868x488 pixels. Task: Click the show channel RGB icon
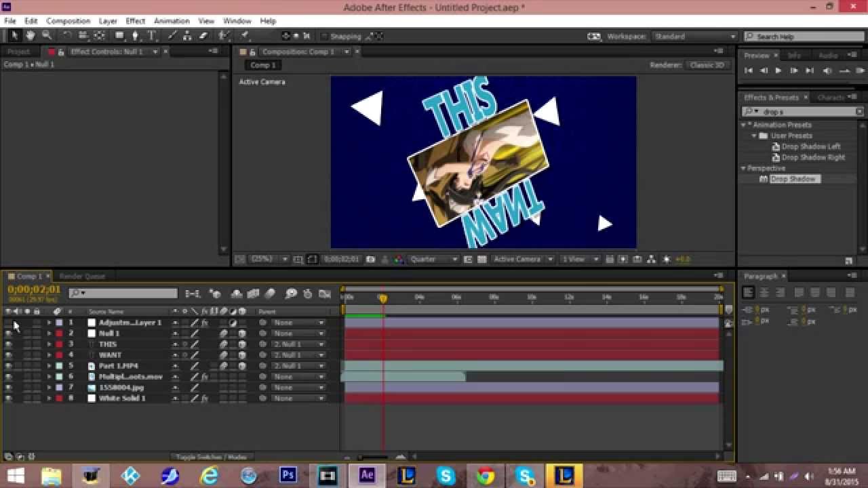point(398,259)
